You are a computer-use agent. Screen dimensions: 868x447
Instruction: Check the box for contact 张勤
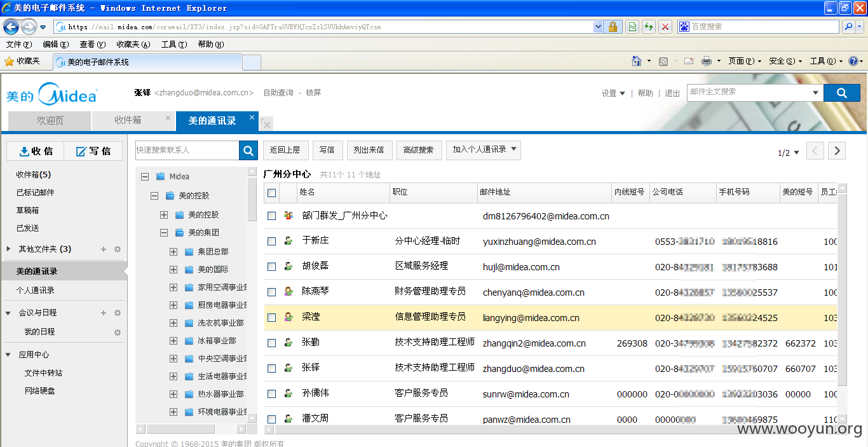click(x=272, y=343)
